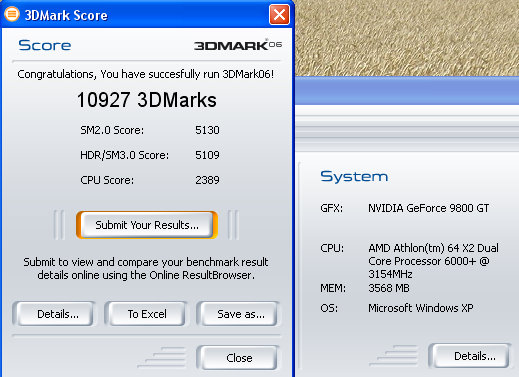
Task: Click the Save as... button
Action: [x=238, y=314]
